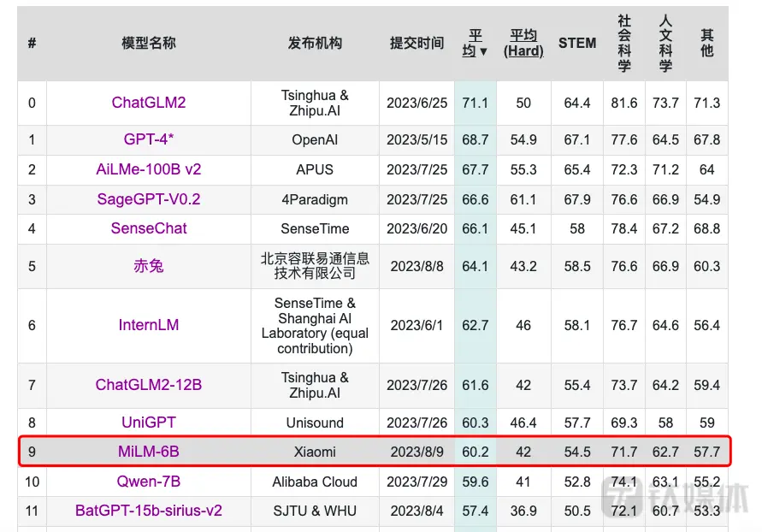762x532 pixels.
Task: Select AiLMe-100B's other score 64
Action: [x=706, y=169]
